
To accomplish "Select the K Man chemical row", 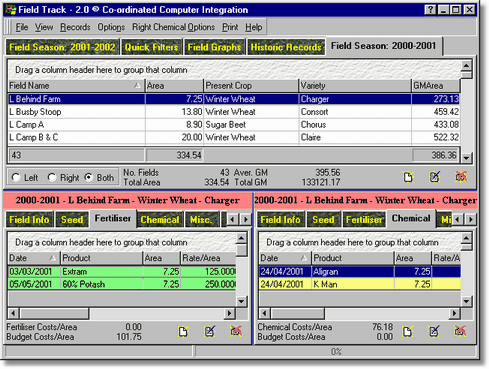I will coord(360,284).
